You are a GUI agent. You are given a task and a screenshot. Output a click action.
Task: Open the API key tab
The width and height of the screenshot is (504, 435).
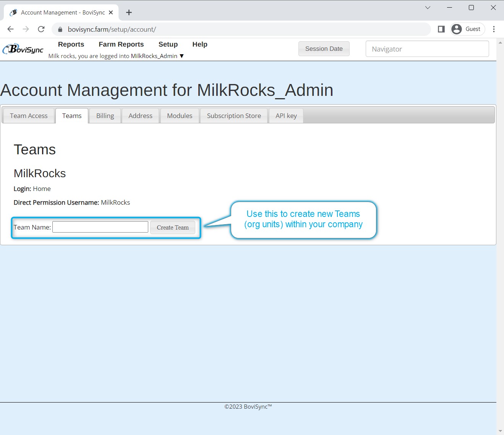[x=286, y=116]
